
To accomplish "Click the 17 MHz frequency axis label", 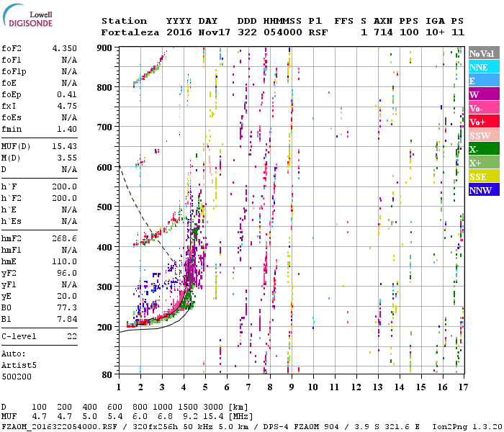I will pyautogui.click(x=463, y=387).
